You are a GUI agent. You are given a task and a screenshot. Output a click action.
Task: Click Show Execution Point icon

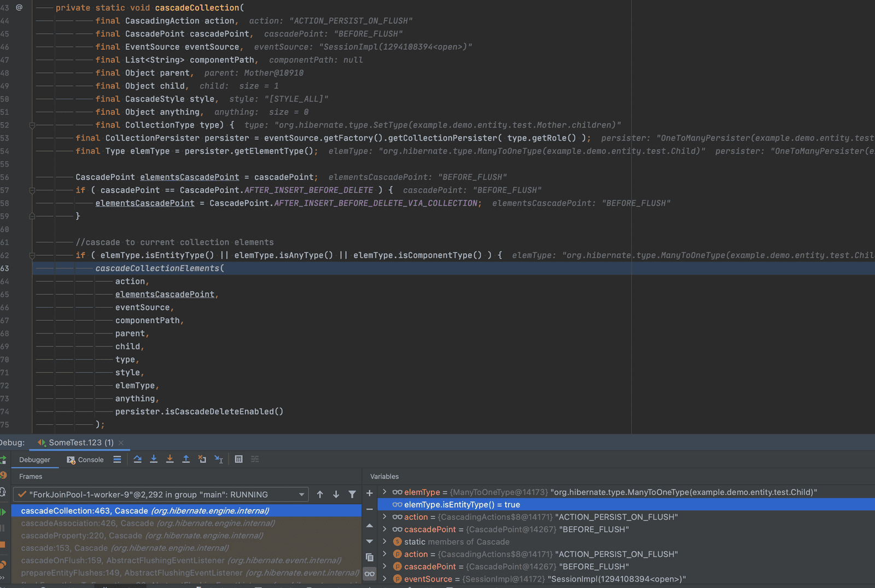(x=117, y=459)
